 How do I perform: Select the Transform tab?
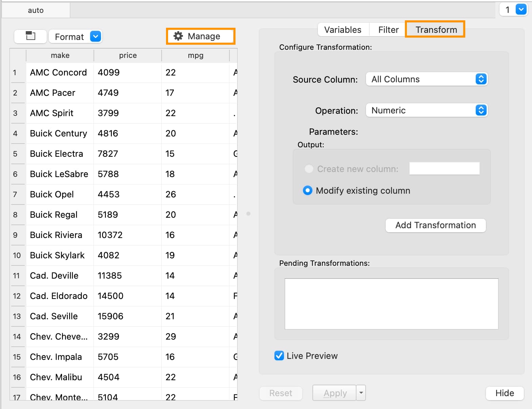point(436,30)
